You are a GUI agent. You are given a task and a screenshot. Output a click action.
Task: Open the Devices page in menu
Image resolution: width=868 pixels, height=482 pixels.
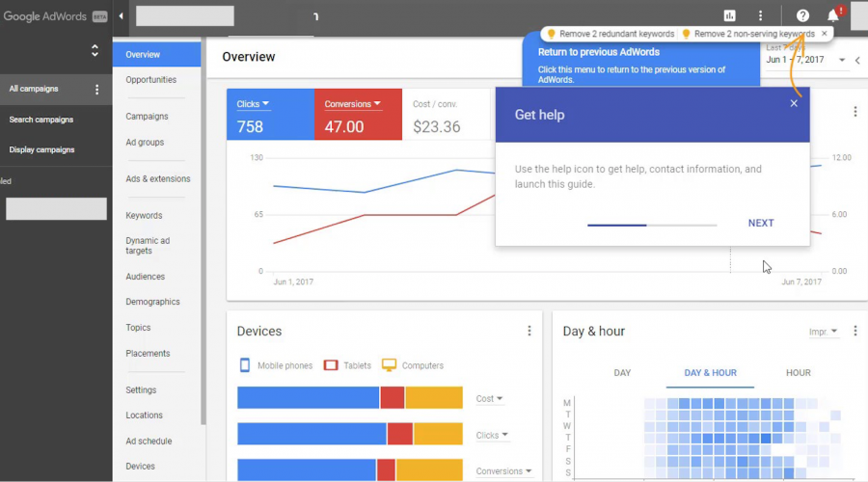(140, 466)
